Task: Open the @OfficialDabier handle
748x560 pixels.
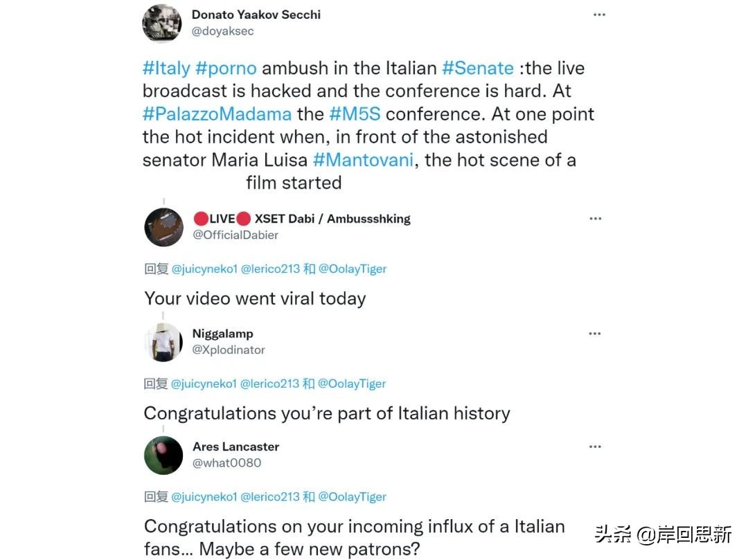Action: (x=235, y=235)
